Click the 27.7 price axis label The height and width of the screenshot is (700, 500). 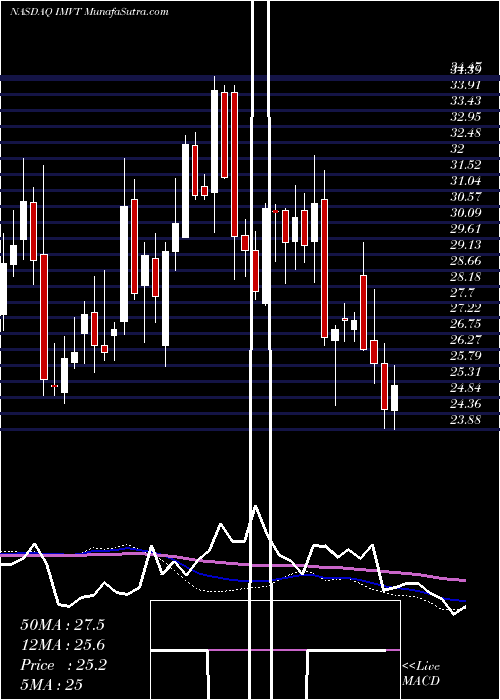click(462, 293)
